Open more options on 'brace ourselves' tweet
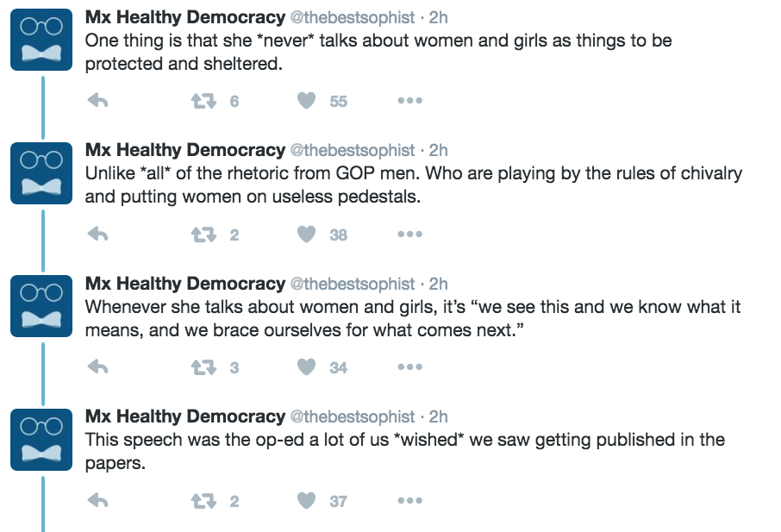Viewport: 781px width, 532px height. pos(409,367)
